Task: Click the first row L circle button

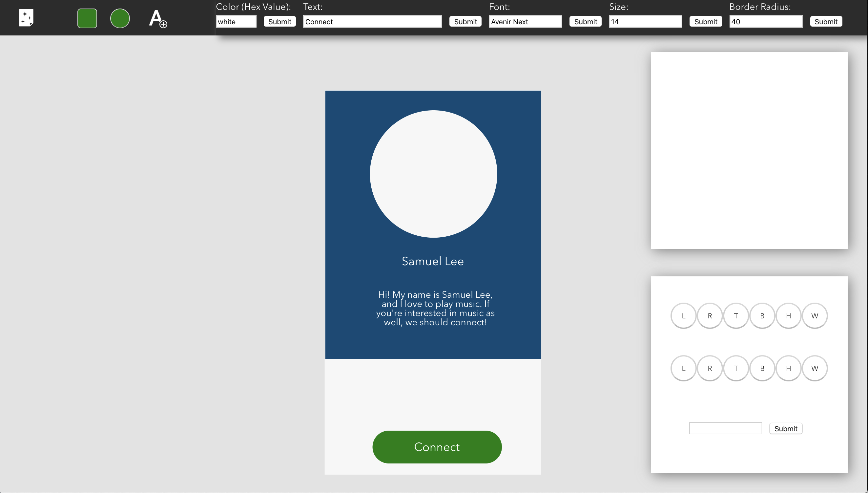Action: (683, 315)
